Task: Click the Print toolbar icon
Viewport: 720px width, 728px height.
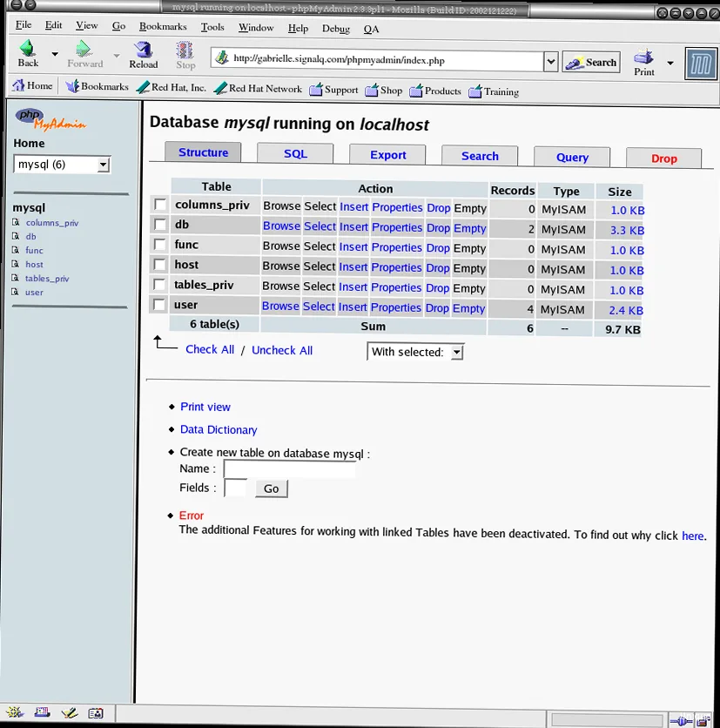Action: coord(642,57)
